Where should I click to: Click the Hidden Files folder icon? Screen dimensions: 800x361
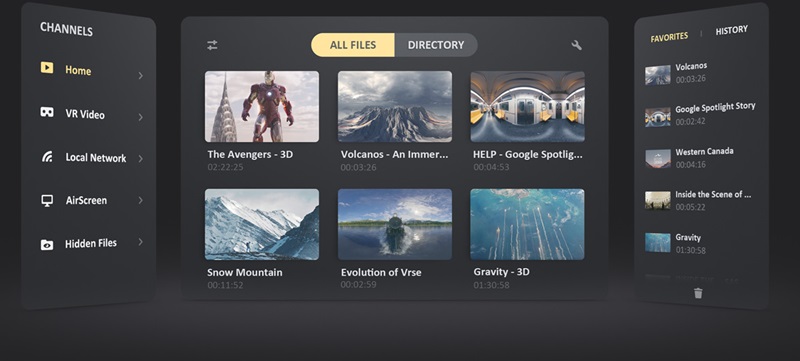[47, 245]
